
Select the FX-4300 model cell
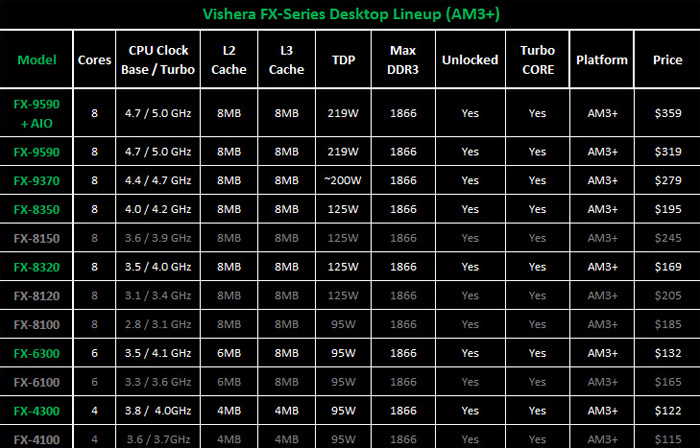[x=37, y=411]
